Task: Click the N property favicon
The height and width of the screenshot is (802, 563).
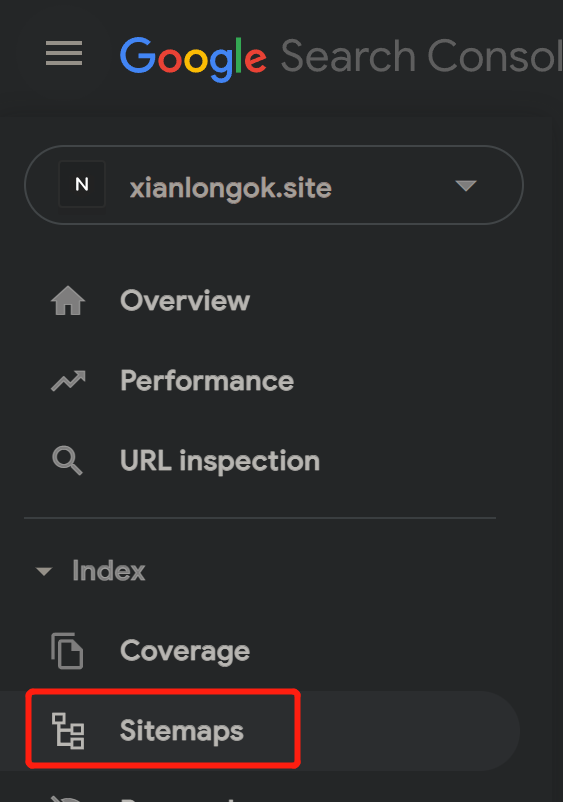Action: click(82, 184)
